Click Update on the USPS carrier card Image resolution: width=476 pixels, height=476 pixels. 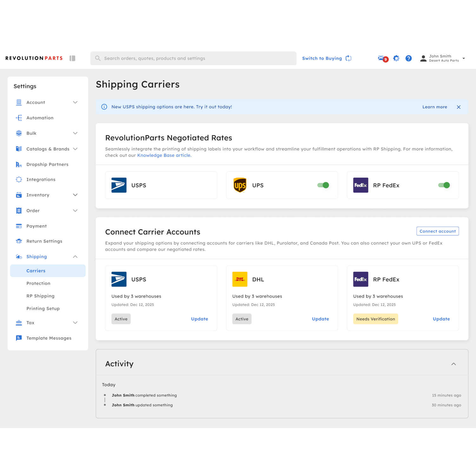[200, 319]
